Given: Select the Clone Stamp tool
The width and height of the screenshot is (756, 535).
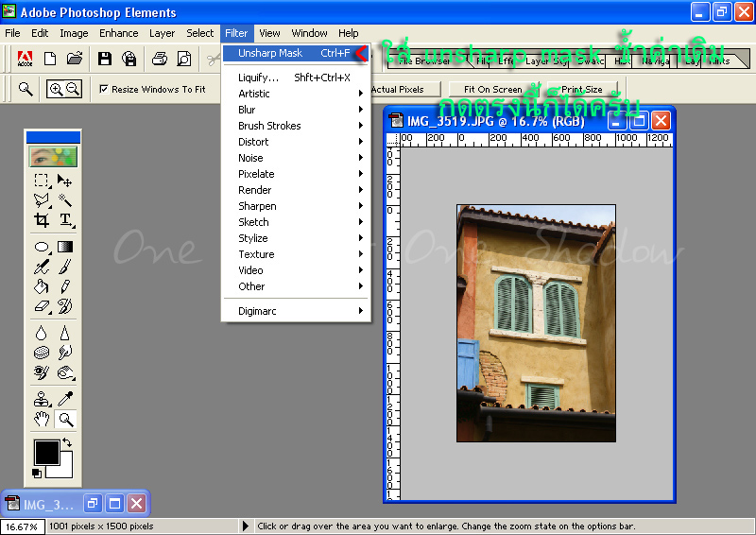Looking at the screenshot, I should (42, 400).
